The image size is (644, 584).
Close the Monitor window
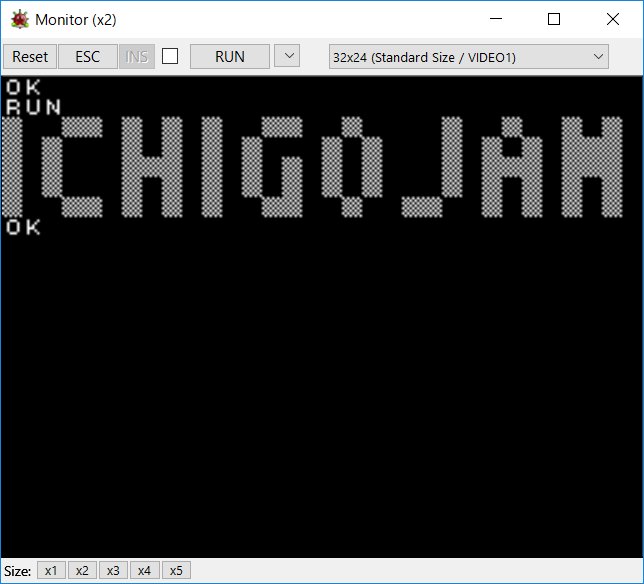613,19
